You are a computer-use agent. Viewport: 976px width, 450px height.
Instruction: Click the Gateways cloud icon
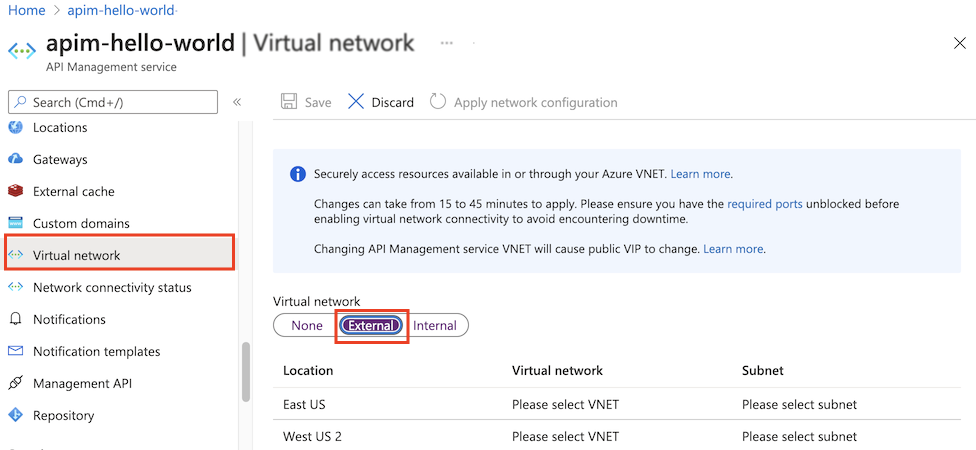click(15, 160)
